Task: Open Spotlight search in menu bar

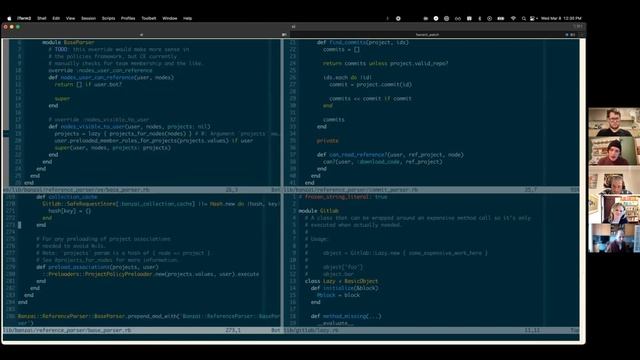Action: coord(524,18)
